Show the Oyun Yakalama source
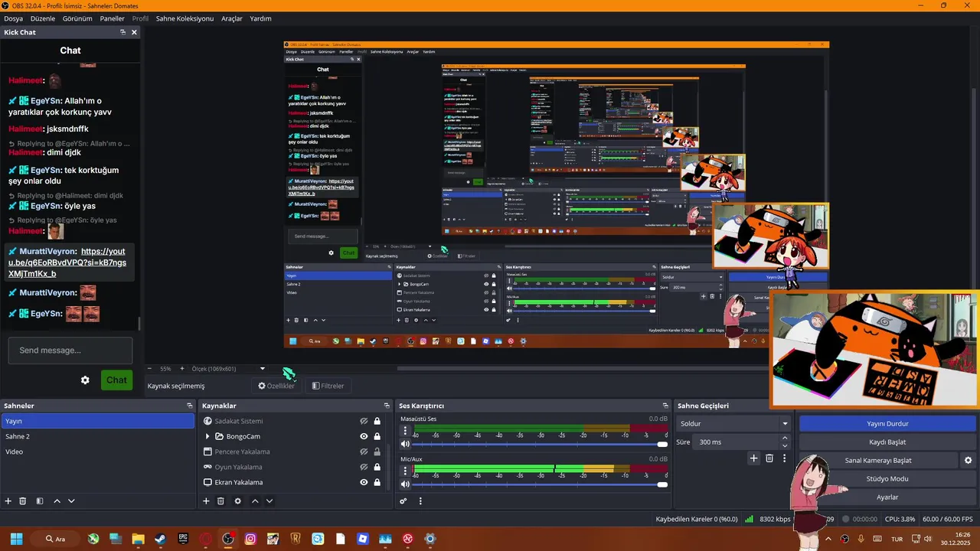980x551 pixels. (364, 467)
